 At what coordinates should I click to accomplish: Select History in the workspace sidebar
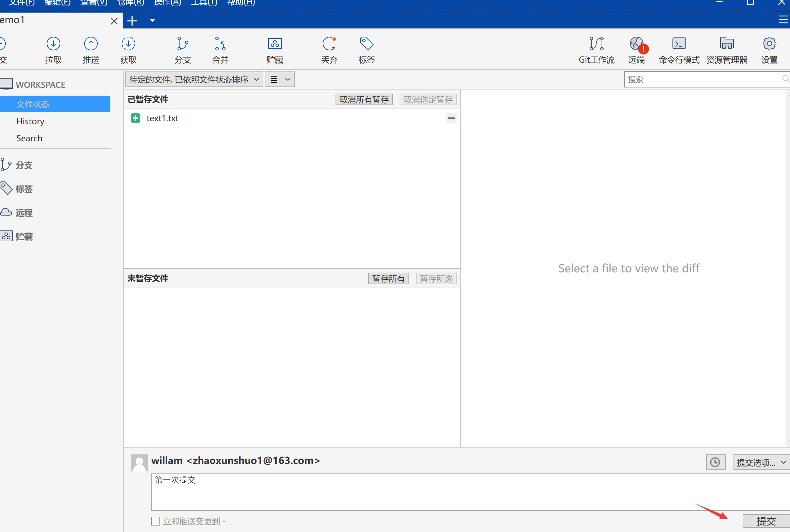point(30,121)
